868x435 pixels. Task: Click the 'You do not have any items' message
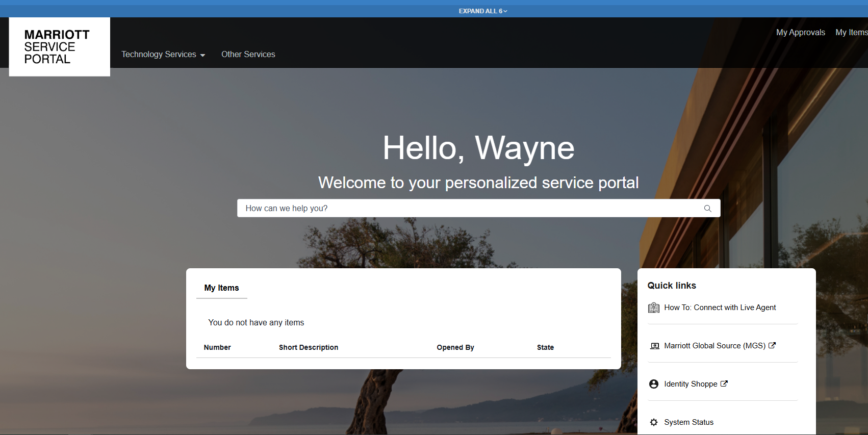coord(256,322)
